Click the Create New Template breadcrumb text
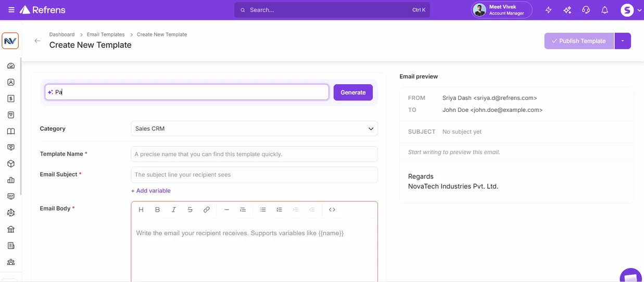 click(162, 34)
